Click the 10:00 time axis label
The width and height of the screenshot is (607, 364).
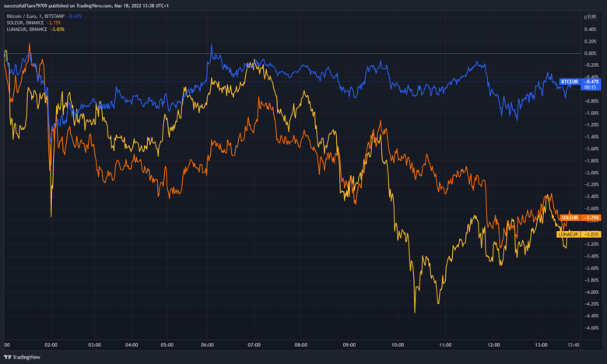tap(398, 345)
